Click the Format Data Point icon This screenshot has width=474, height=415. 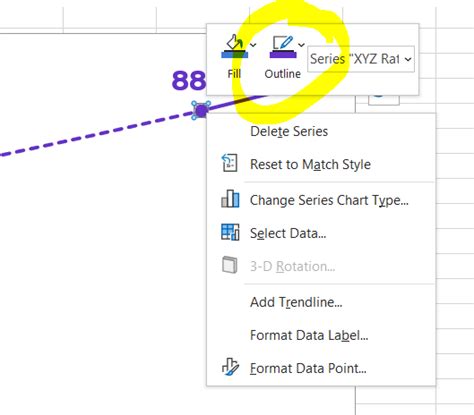(230, 367)
